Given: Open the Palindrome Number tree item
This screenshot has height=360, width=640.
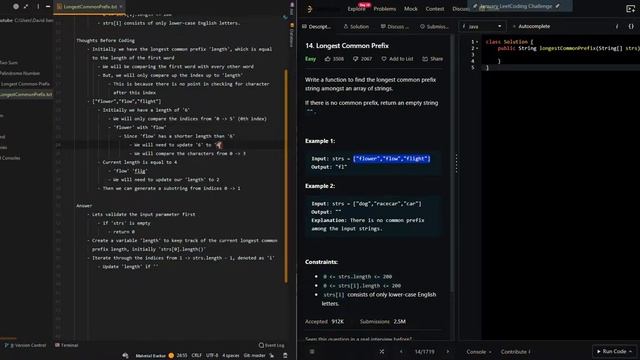Looking at the screenshot, I should point(20,73).
